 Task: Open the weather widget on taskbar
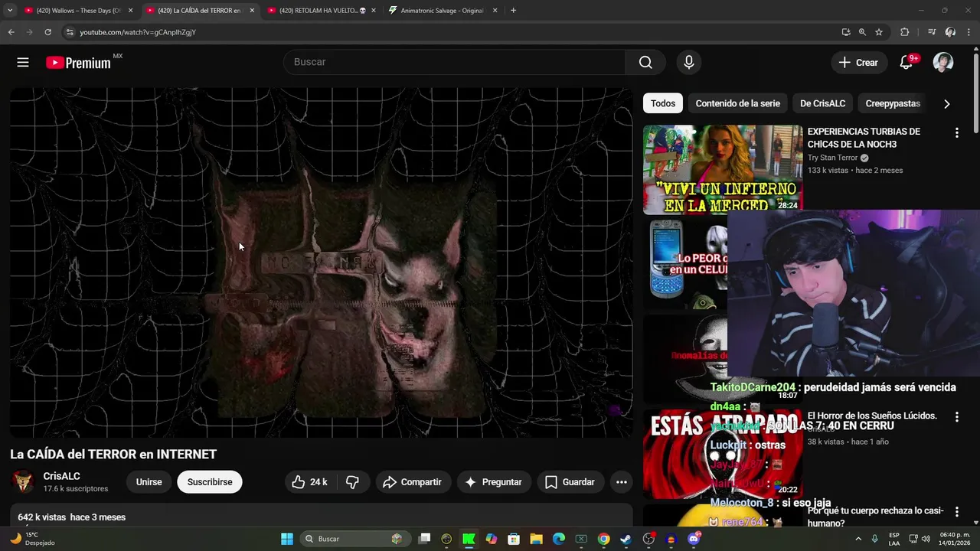click(x=31, y=539)
